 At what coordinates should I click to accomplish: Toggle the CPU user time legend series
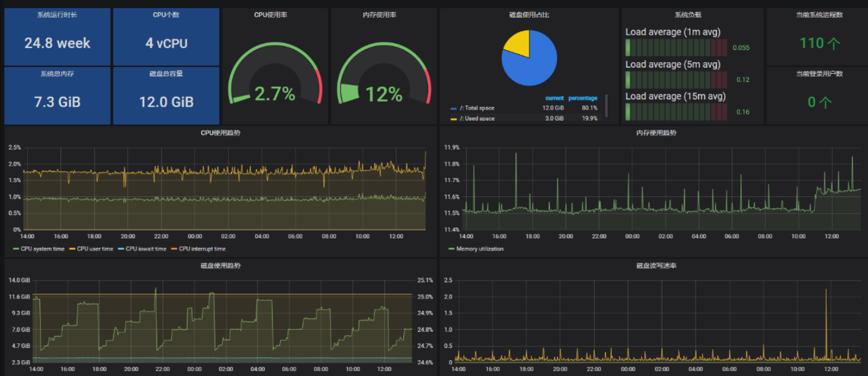coord(91,249)
